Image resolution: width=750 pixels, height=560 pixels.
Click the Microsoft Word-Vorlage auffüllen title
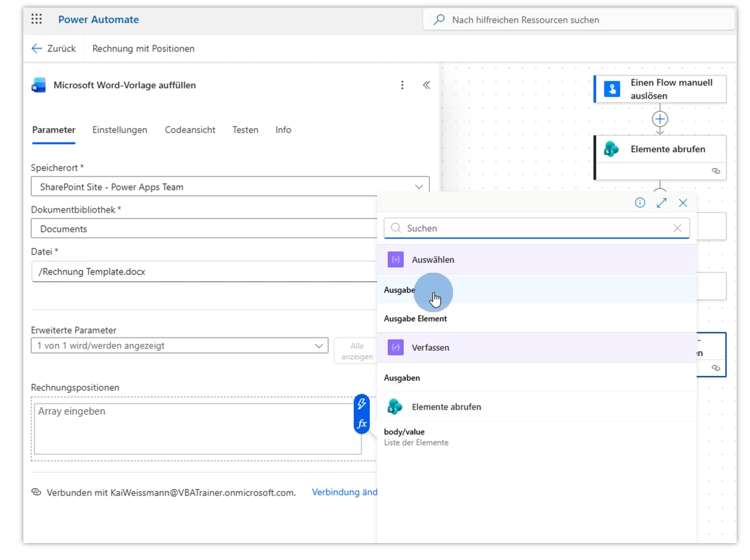pos(125,85)
